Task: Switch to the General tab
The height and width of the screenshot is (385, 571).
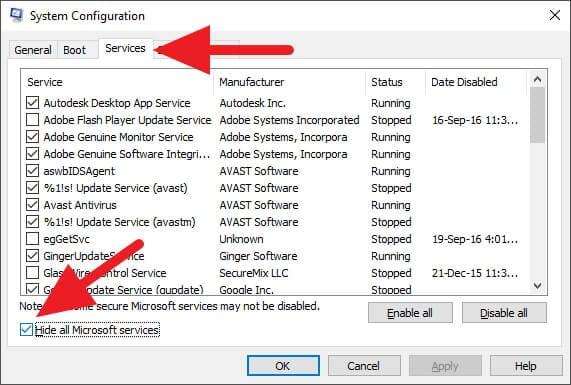Action: (x=33, y=50)
